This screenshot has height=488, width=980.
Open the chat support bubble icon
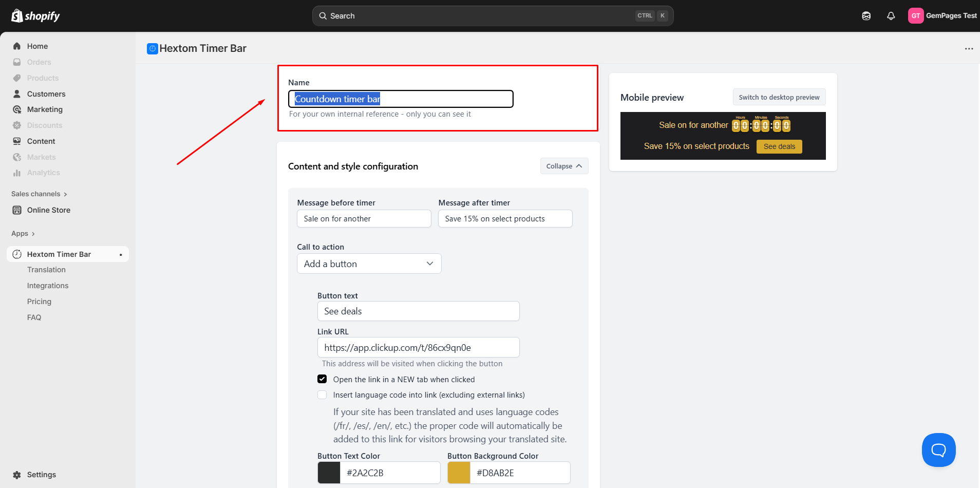click(938, 450)
